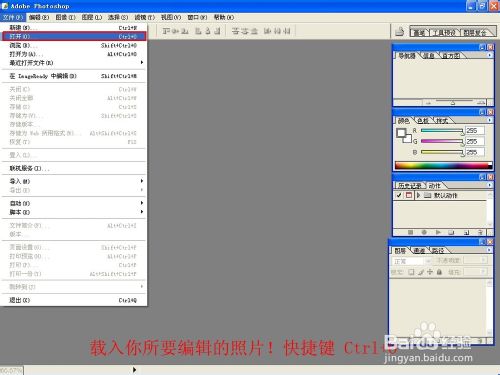Viewport: 500px width, 375px height.
Task: Click the stop button in Actions panel
Action: click(410, 232)
